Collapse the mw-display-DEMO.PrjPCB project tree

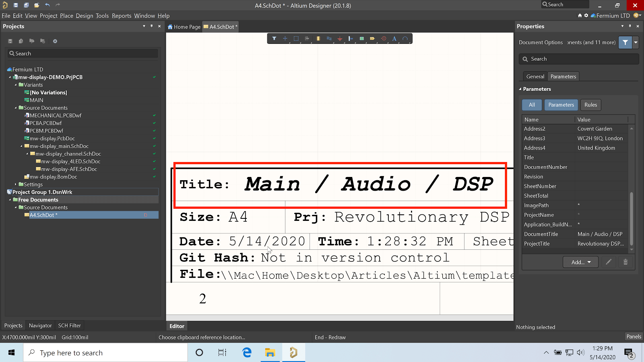pos(10,77)
